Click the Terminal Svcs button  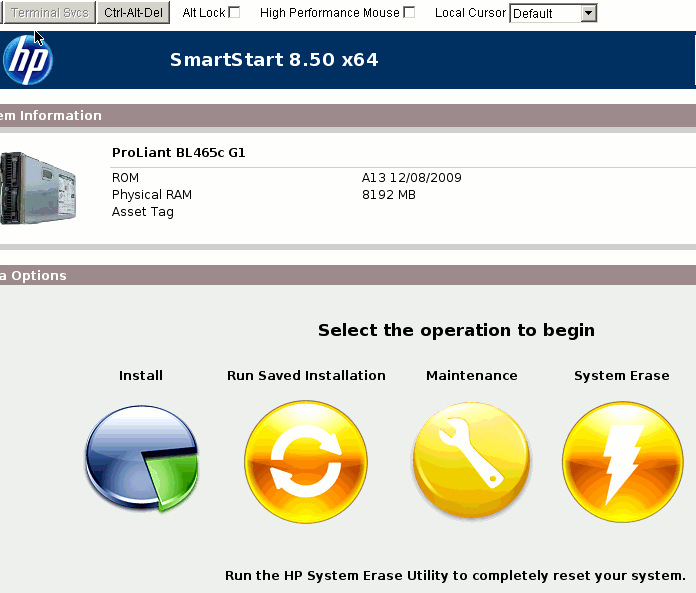point(49,13)
